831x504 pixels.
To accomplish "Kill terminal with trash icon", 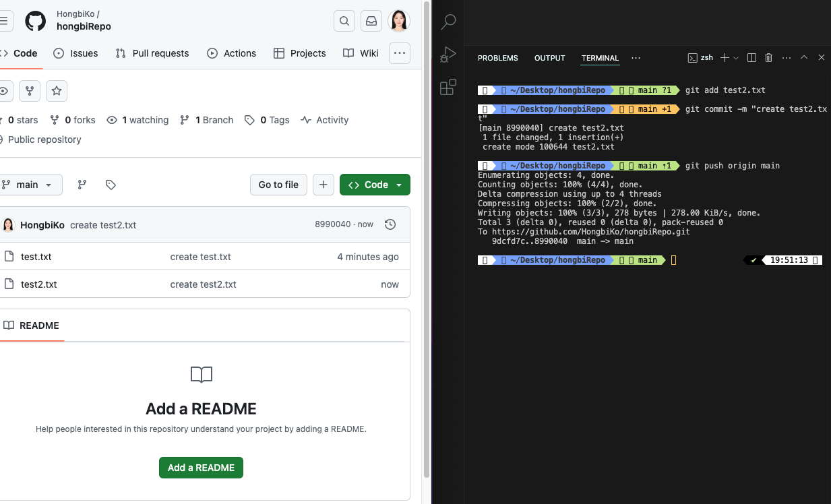I will 769,58.
